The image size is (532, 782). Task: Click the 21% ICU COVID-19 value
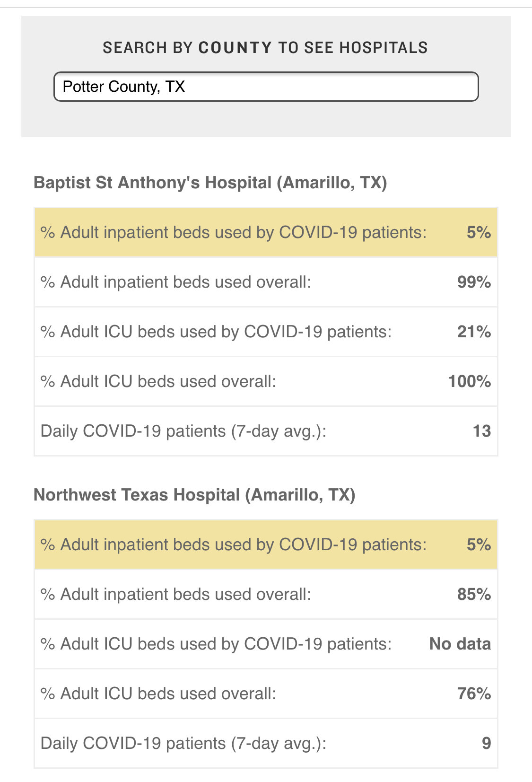[474, 332]
